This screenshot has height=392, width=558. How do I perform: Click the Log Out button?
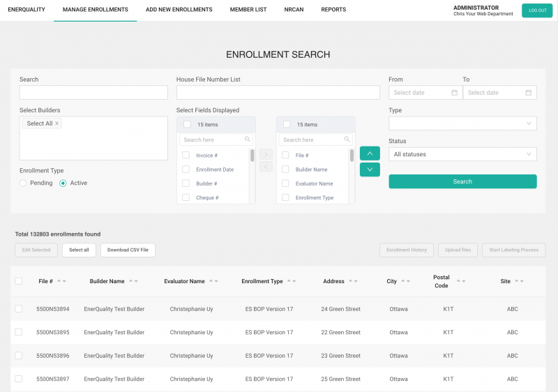coord(537,10)
